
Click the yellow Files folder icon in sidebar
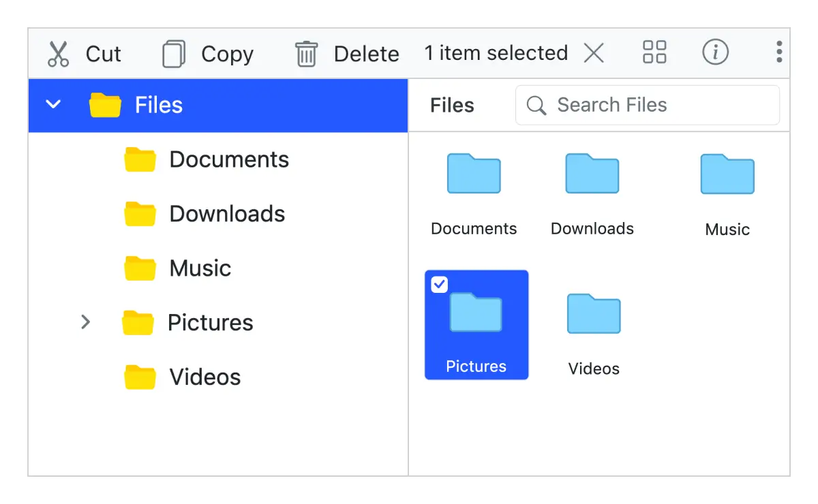pos(104,104)
